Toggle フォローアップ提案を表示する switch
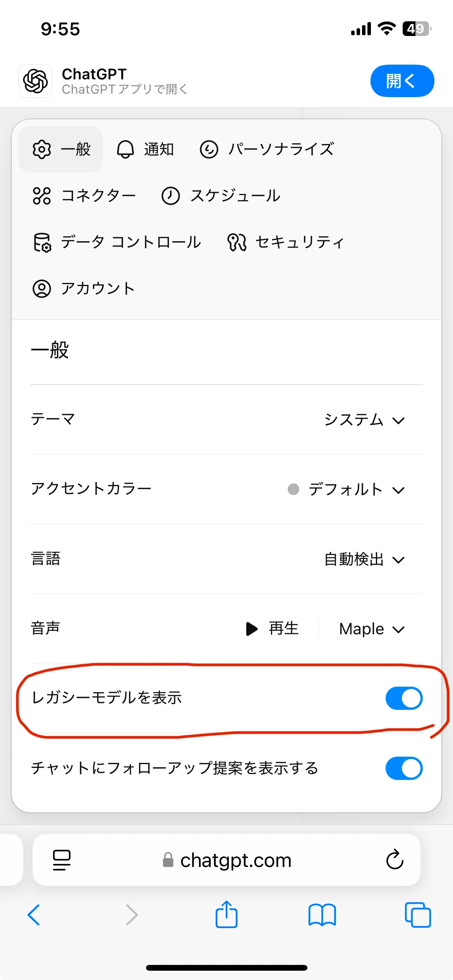Screen dimensions: 453x980 (x=404, y=768)
